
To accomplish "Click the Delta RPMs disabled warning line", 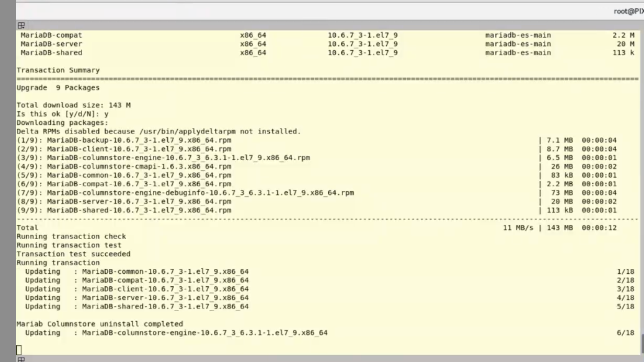I will 159,132.
